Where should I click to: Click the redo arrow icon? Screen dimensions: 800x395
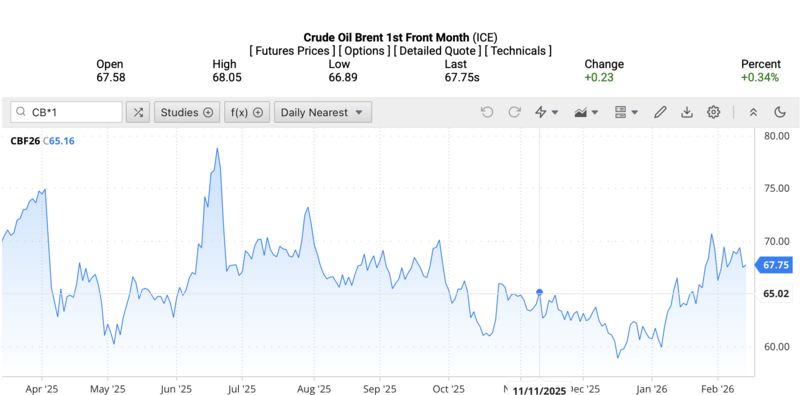point(514,112)
